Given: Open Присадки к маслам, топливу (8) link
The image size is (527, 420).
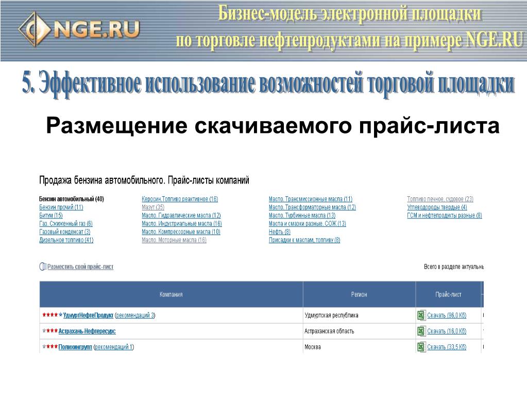Looking at the screenshot, I should 304,240.
